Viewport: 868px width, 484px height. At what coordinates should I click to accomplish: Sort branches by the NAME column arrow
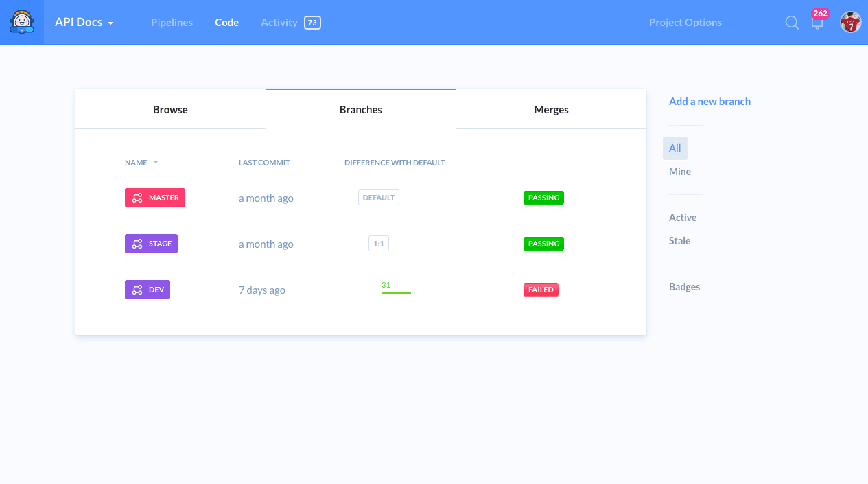156,163
